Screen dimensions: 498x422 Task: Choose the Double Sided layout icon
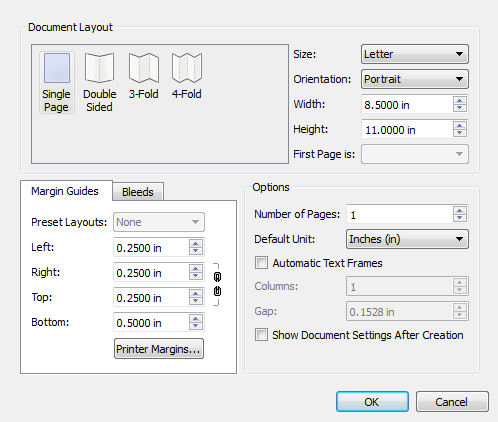(99, 68)
